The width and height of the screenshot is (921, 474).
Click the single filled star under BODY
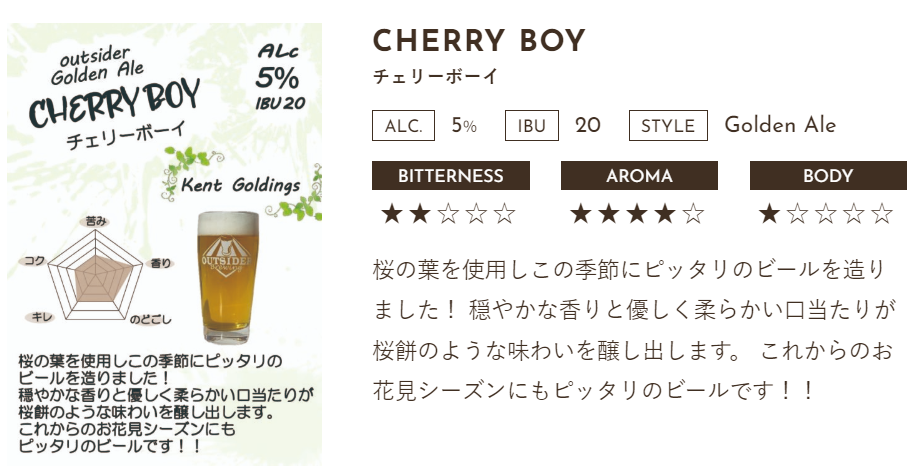[769, 213]
